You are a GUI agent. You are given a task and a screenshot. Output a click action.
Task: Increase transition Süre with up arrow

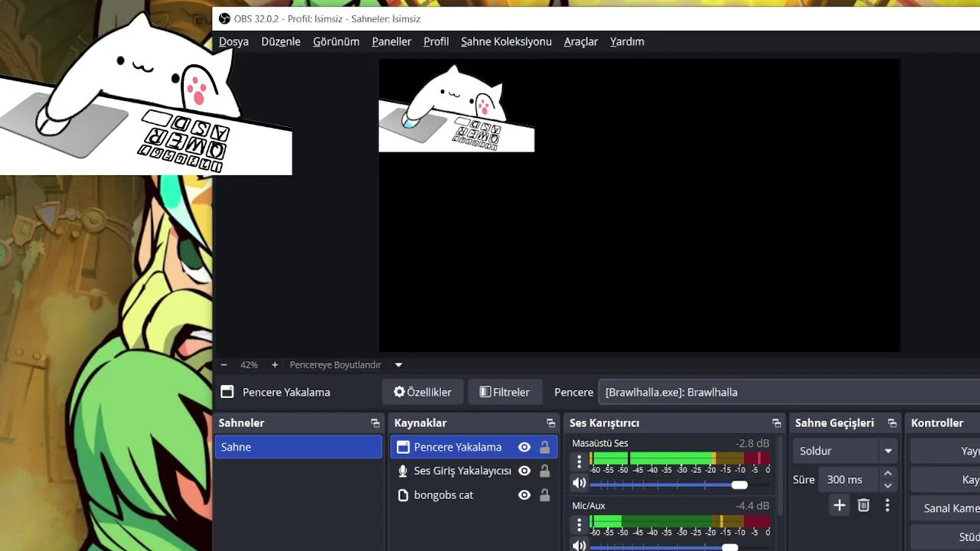[x=888, y=474]
